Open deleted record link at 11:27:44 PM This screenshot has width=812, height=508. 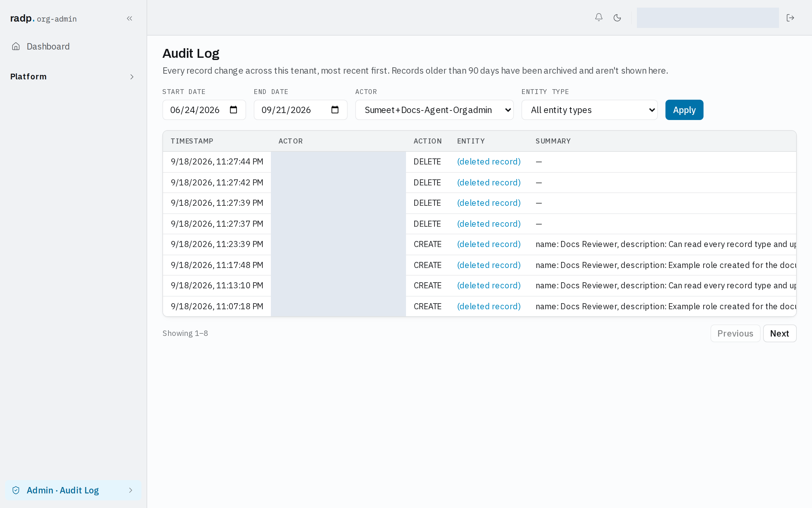[x=488, y=162]
